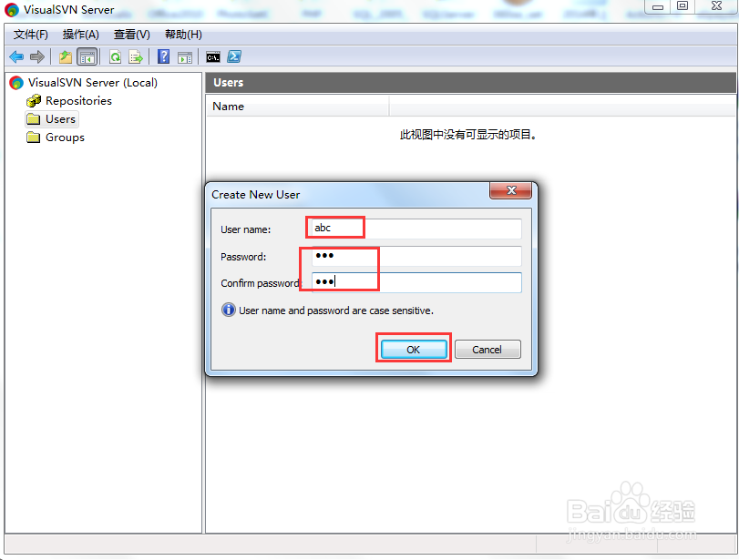Screen dimensions: 739x560
Task: Open the 查看(V) menu
Action: point(131,35)
